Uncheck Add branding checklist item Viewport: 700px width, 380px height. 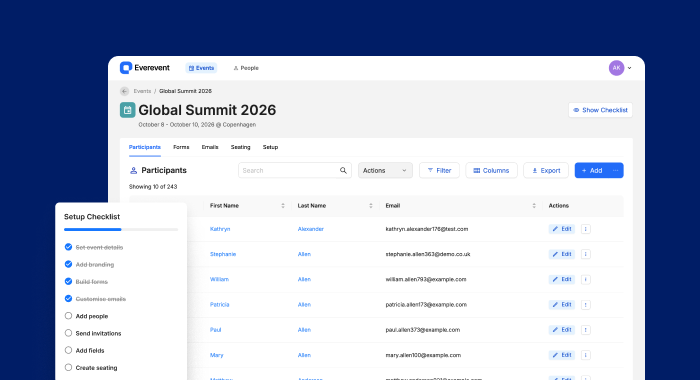(68, 264)
